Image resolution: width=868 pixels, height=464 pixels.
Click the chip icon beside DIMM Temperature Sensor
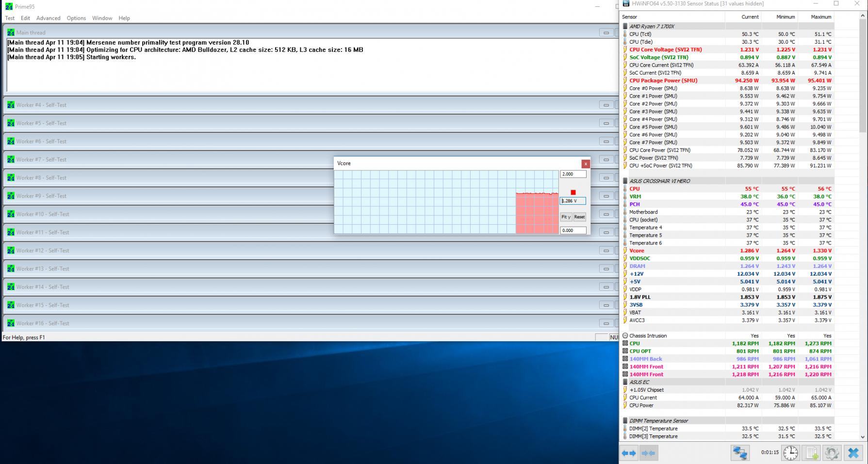point(625,421)
